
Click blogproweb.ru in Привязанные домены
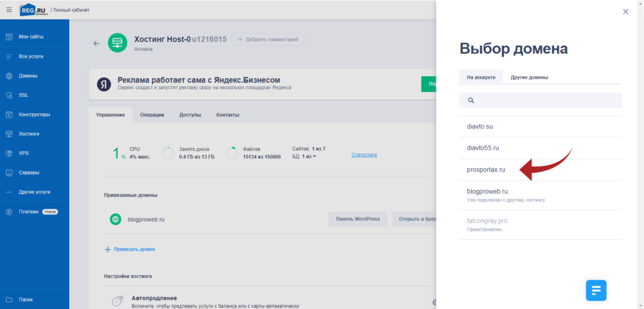[x=146, y=220]
